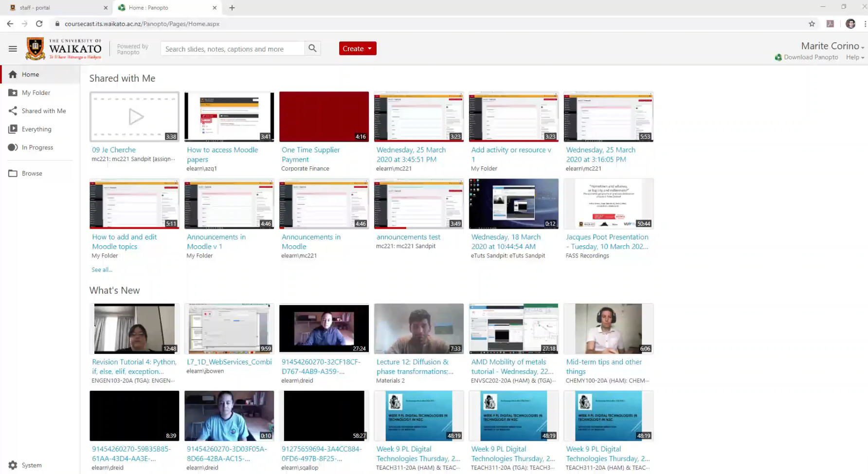Click the elearn\azq1 folder label
The width and height of the screenshot is (868, 474).
201,168
